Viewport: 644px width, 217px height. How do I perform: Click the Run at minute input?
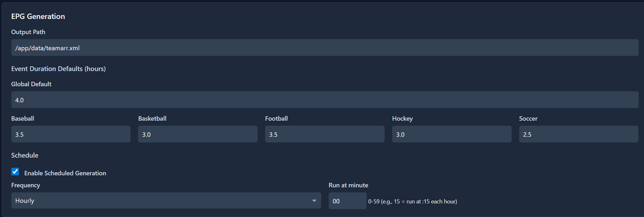tap(347, 201)
